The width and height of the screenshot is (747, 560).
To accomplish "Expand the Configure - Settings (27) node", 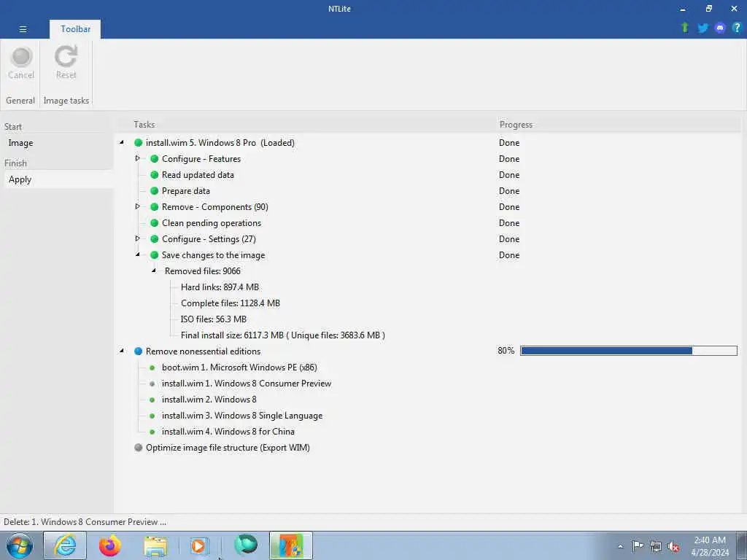I will click(138, 238).
